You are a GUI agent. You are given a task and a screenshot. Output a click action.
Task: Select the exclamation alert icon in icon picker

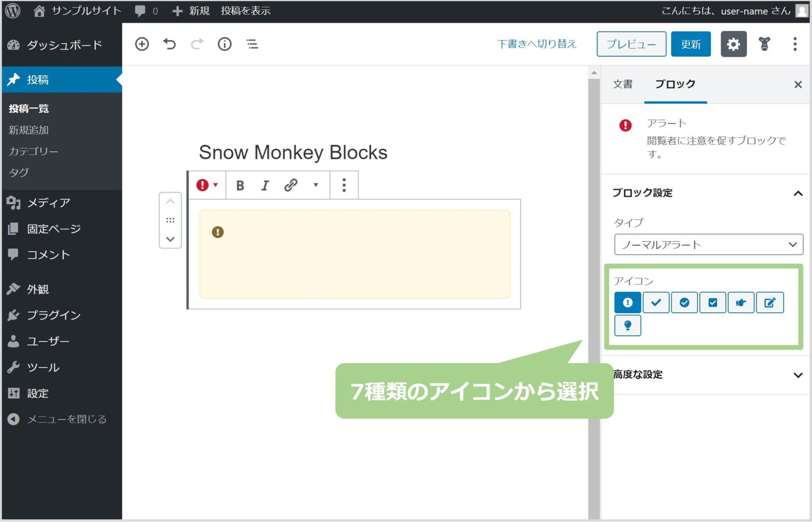click(628, 302)
